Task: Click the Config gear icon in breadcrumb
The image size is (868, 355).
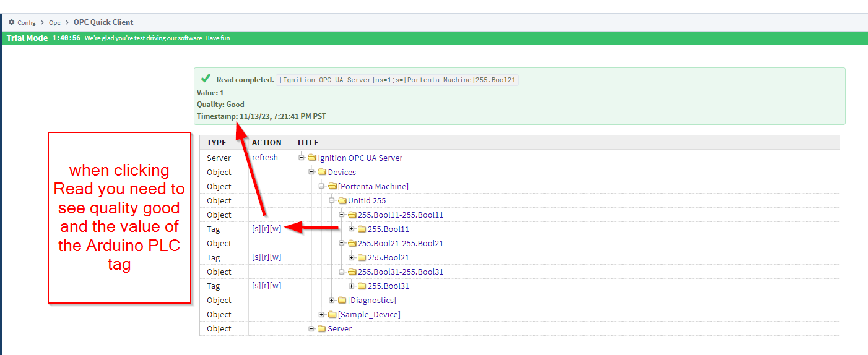Action: coord(11,22)
